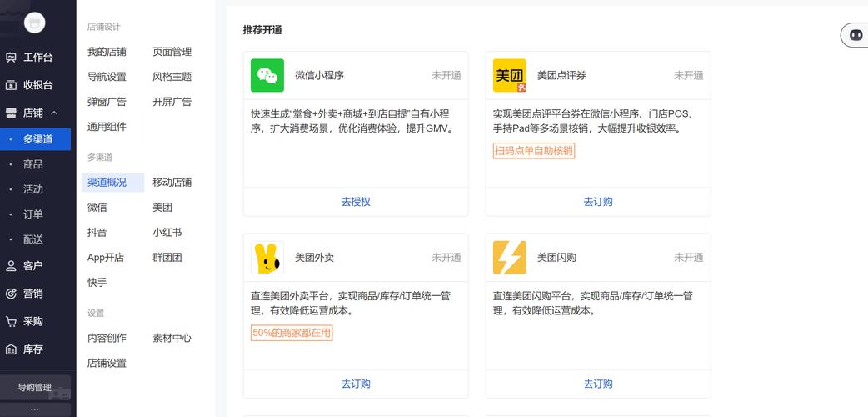868x417 pixels.
Task: Open 通用组件 submenu item
Action: tap(107, 127)
